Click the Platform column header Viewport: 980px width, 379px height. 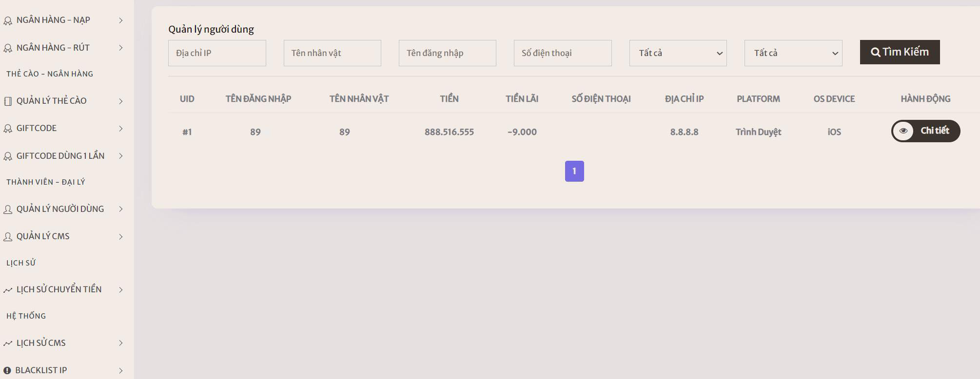pyautogui.click(x=758, y=99)
